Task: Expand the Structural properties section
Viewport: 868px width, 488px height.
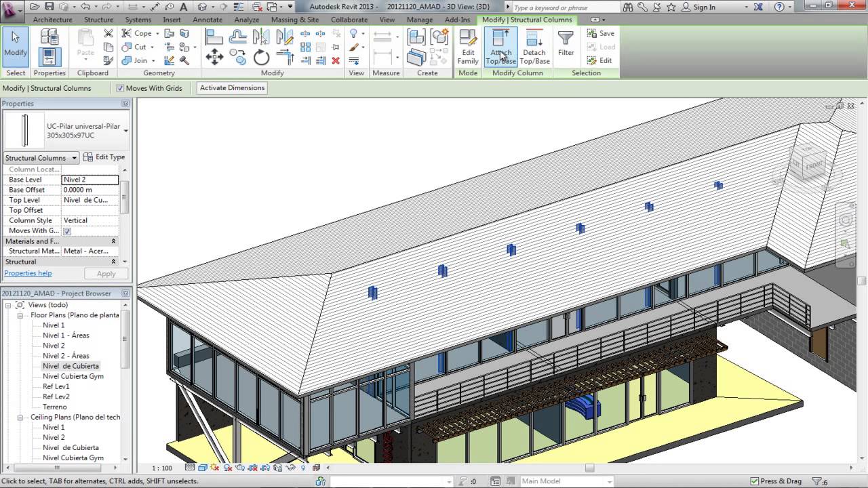Action: pyautogui.click(x=113, y=262)
